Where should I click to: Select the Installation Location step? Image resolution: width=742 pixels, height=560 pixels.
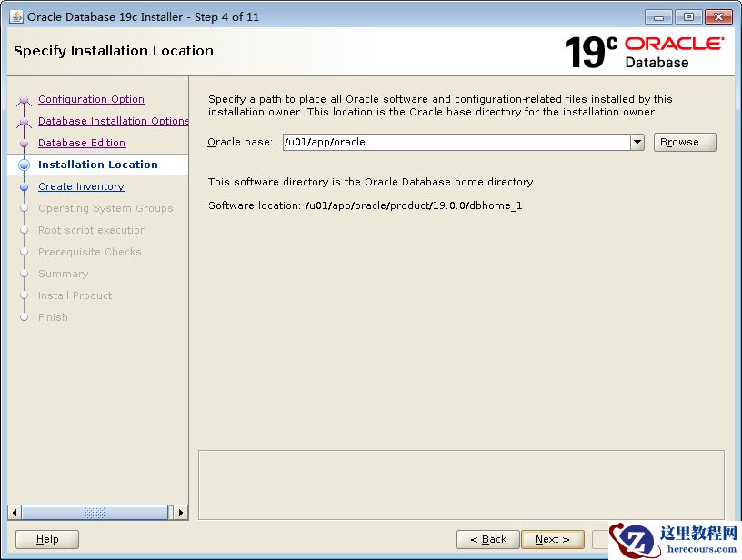click(x=98, y=165)
